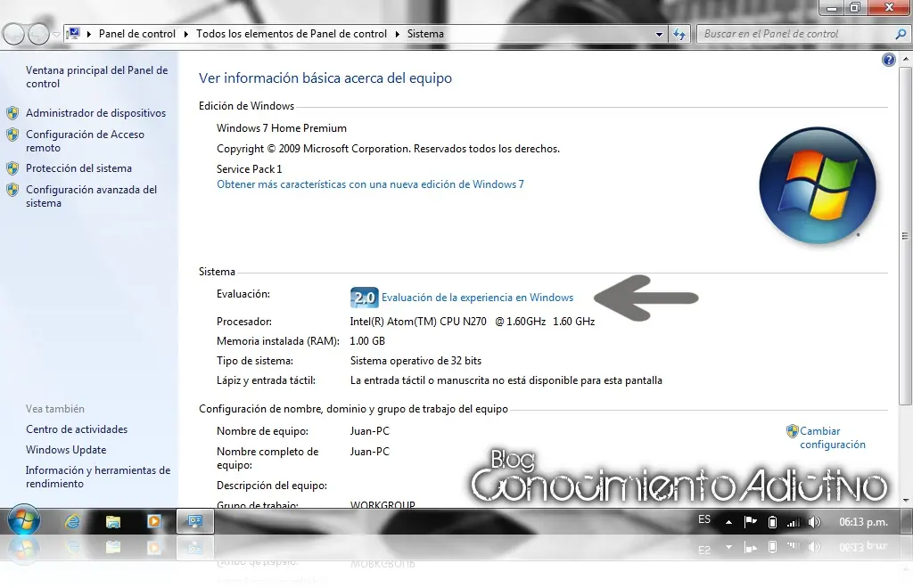Click the shield icon beside Cambiar configuración

coord(792,431)
